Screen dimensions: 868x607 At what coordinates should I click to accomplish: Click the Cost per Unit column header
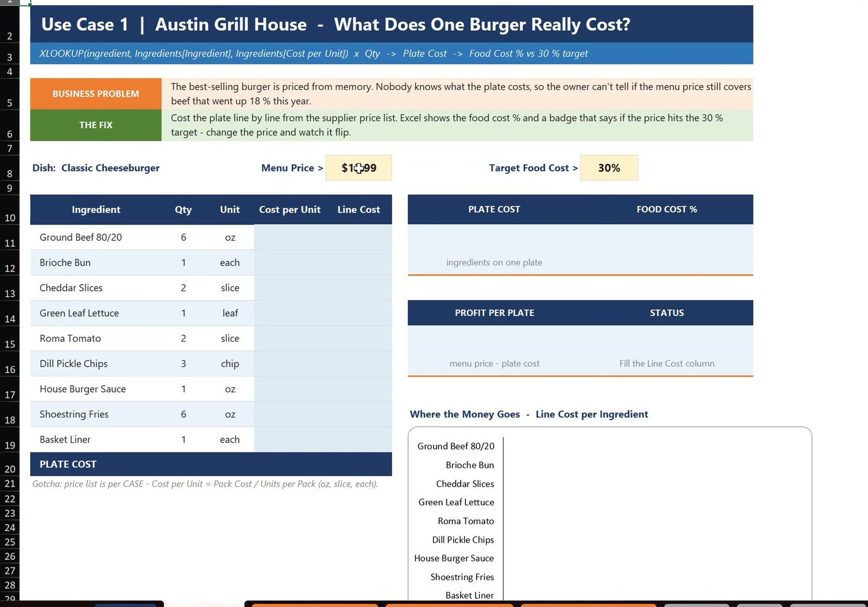290,209
